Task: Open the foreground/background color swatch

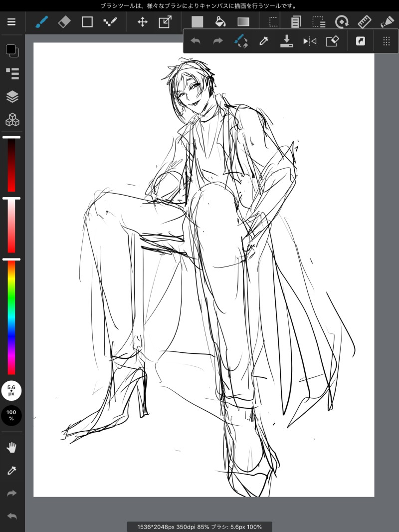Action: pyautogui.click(x=12, y=50)
